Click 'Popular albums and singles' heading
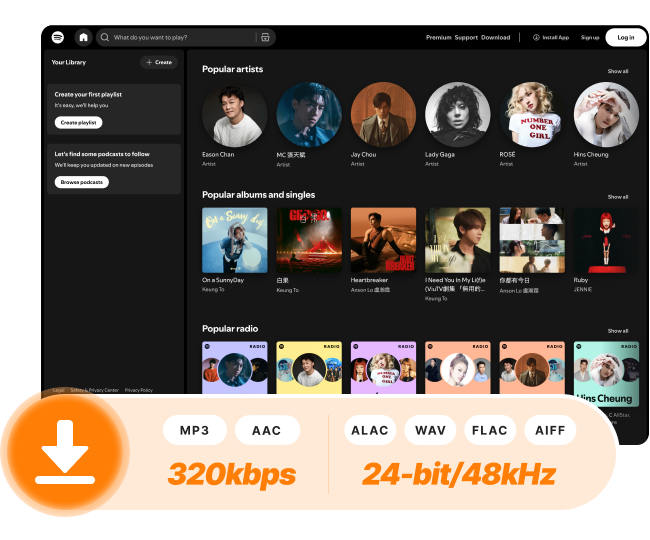Viewport: 650px width, 540px height. click(259, 195)
